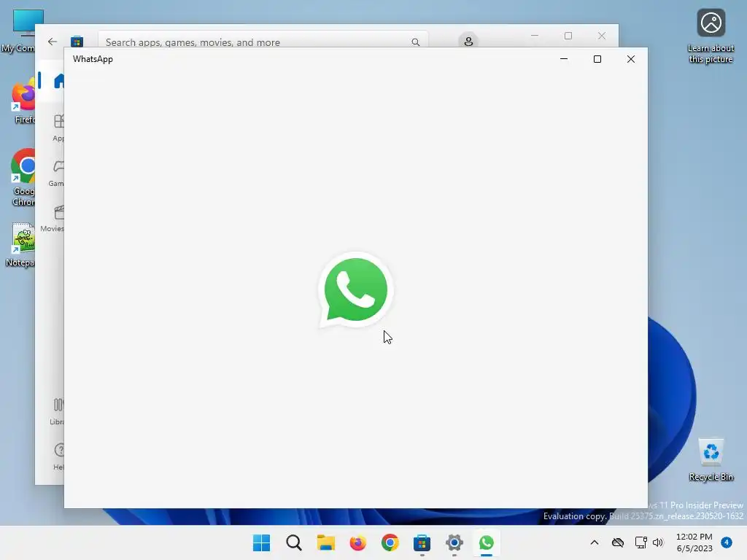Click the Microsoft Store logo icon in its title bar

pyautogui.click(x=77, y=42)
